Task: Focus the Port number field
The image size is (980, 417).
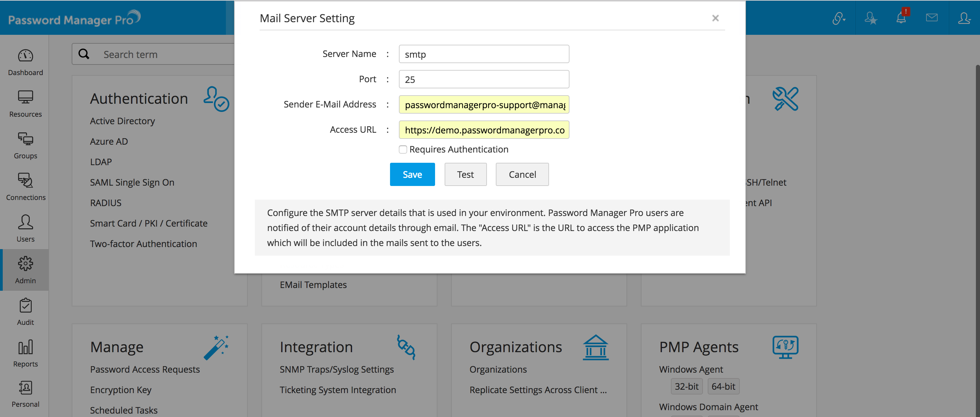Action: click(484, 79)
